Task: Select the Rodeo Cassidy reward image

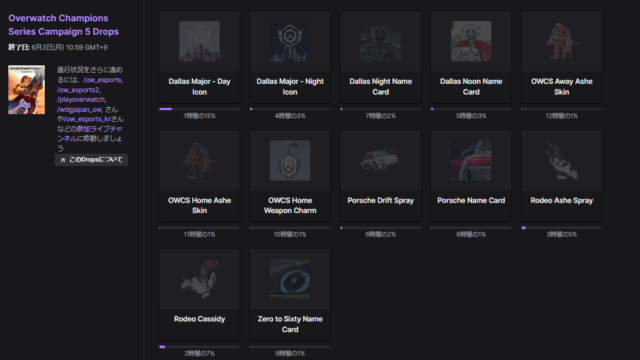Action: coord(199,279)
